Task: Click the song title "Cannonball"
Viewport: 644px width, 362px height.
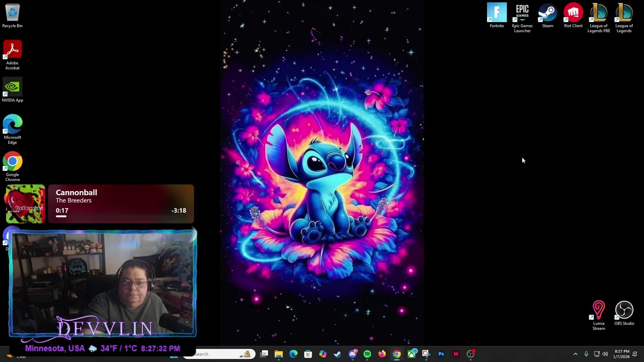Action: click(76, 192)
